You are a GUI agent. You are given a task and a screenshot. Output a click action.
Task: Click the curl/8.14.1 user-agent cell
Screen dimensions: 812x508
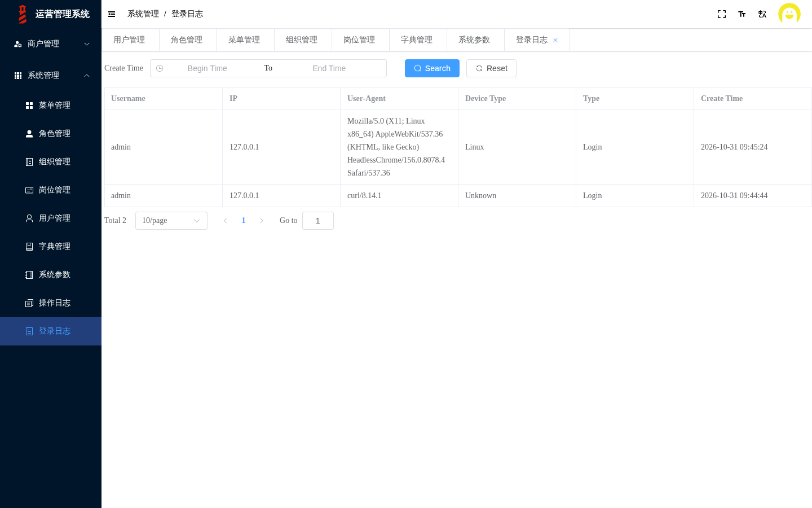[x=399, y=196]
